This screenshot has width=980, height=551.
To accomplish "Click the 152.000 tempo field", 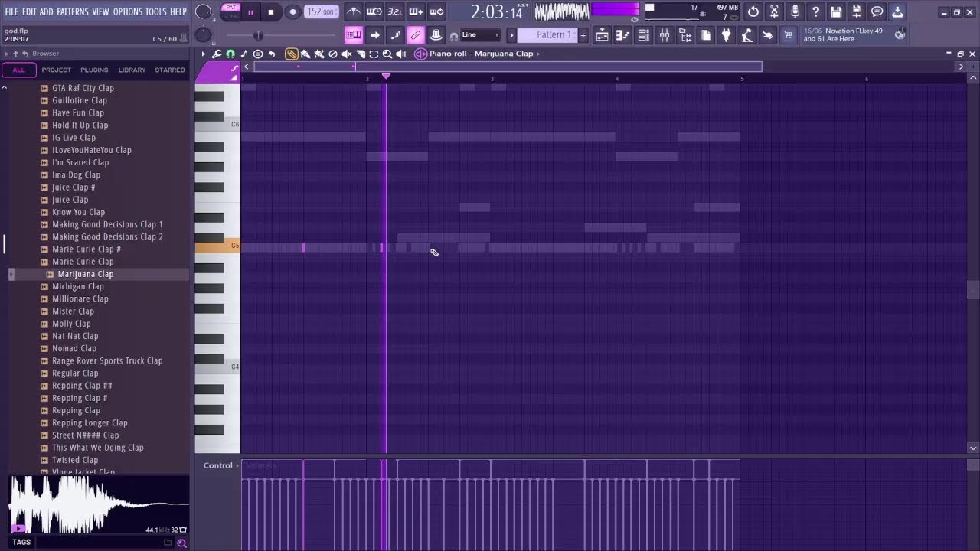I will point(321,12).
